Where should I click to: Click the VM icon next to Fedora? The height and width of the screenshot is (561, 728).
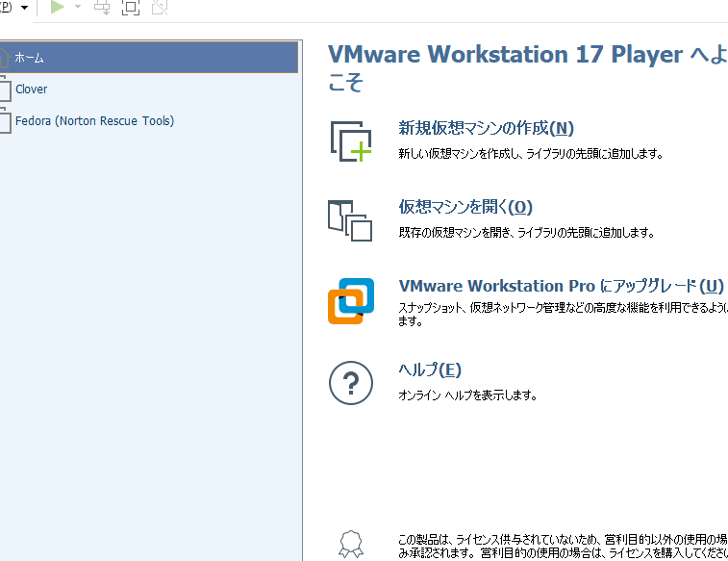click(x=5, y=120)
